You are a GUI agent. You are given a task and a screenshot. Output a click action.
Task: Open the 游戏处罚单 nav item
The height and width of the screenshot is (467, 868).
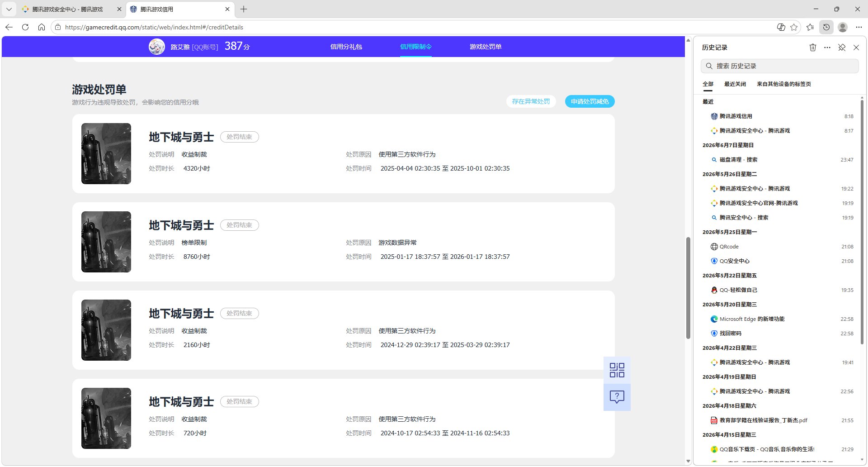pos(486,47)
